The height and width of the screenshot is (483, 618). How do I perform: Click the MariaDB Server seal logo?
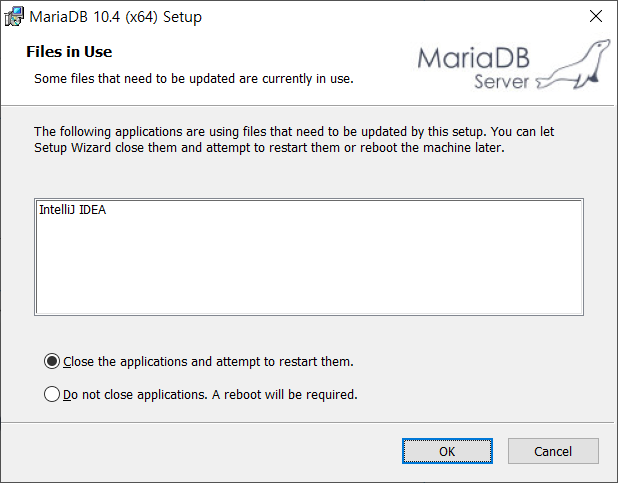514,64
